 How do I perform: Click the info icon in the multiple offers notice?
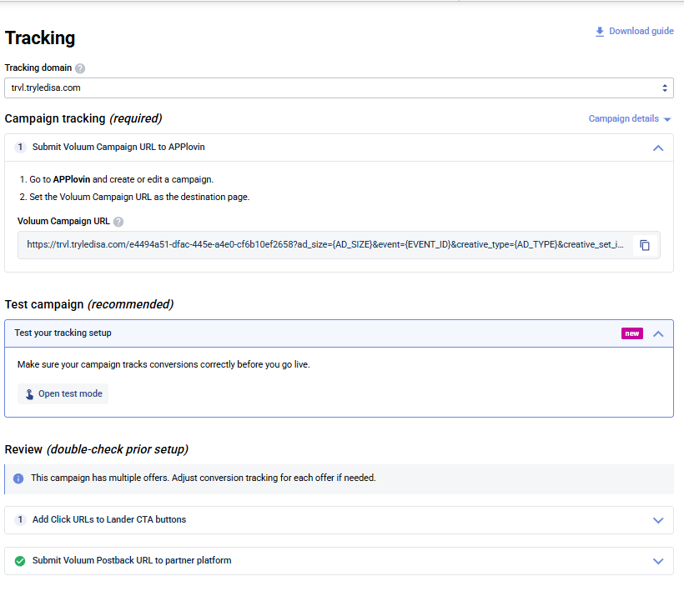[18, 478]
